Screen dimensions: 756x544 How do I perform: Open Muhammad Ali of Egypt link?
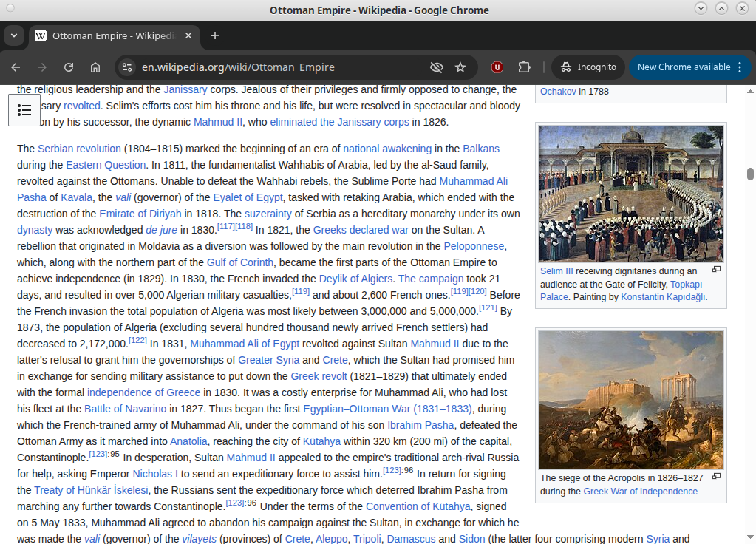(245, 344)
